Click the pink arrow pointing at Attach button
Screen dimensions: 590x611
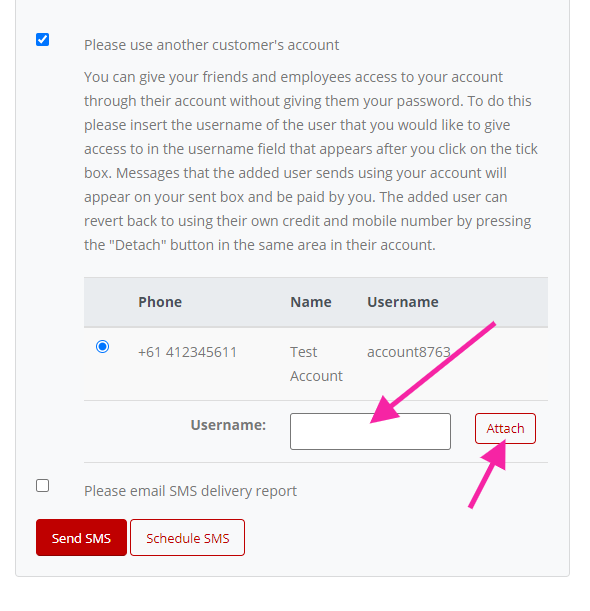click(488, 474)
